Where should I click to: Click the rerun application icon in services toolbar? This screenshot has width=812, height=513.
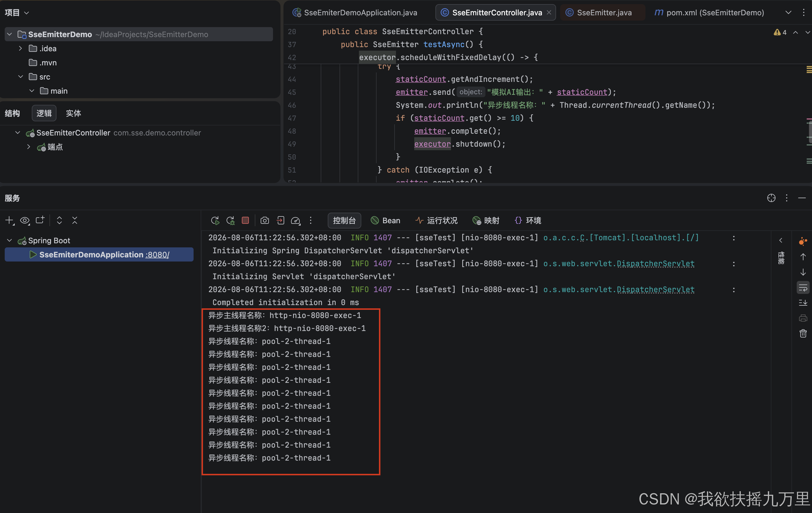pyautogui.click(x=215, y=220)
